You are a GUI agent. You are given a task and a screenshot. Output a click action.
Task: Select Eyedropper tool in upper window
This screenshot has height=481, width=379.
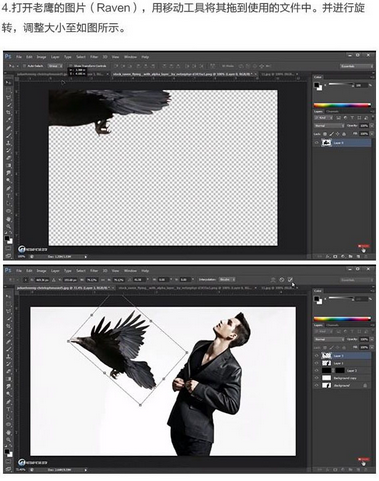9,120
